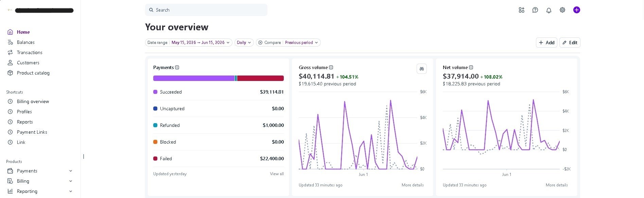Viewport: 644px width, 198px height.
Task: Click the purple Succeeded bar segment
Action: pos(194,78)
